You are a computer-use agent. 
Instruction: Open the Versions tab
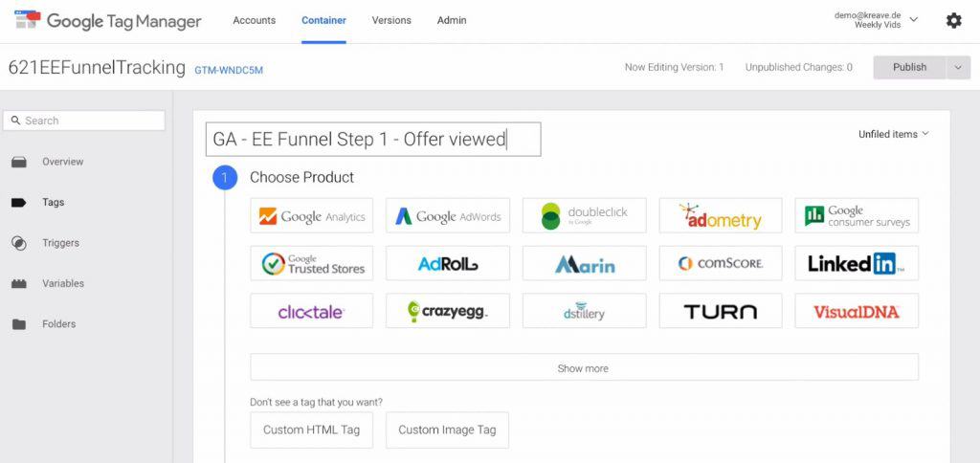pyautogui.click(x=391, y=21)
